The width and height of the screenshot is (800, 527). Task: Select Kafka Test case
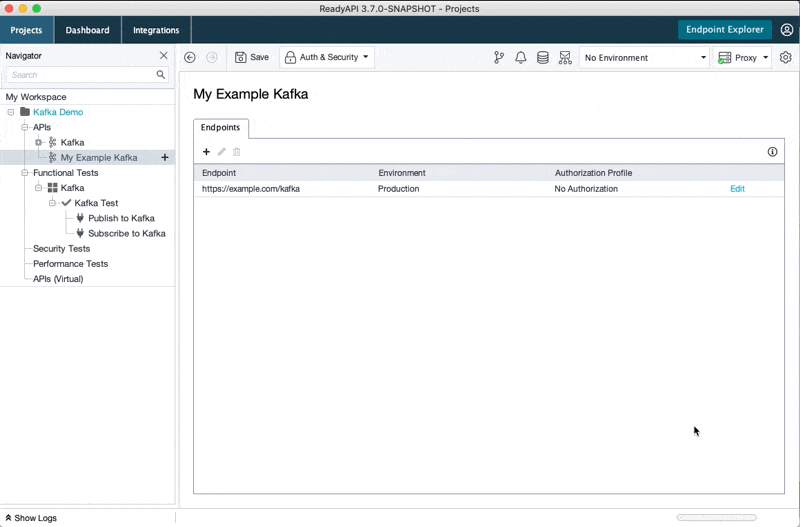pos(96,203)
